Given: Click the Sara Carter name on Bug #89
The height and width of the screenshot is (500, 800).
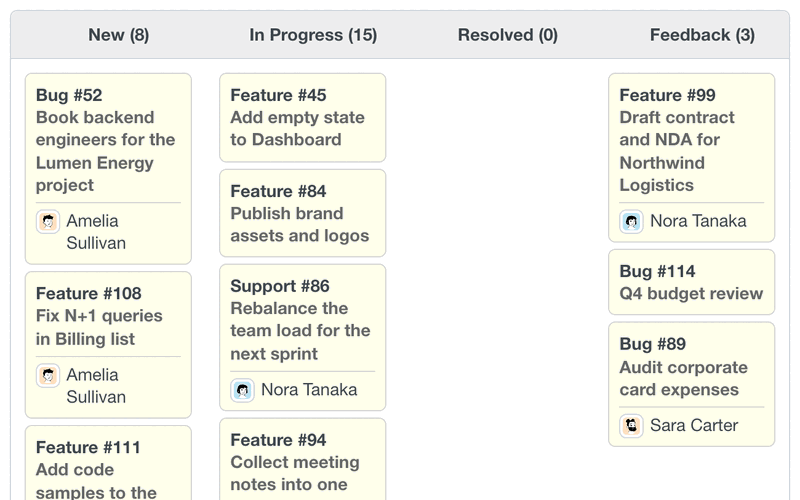Looking at the screenshot, I should [694, 426].
